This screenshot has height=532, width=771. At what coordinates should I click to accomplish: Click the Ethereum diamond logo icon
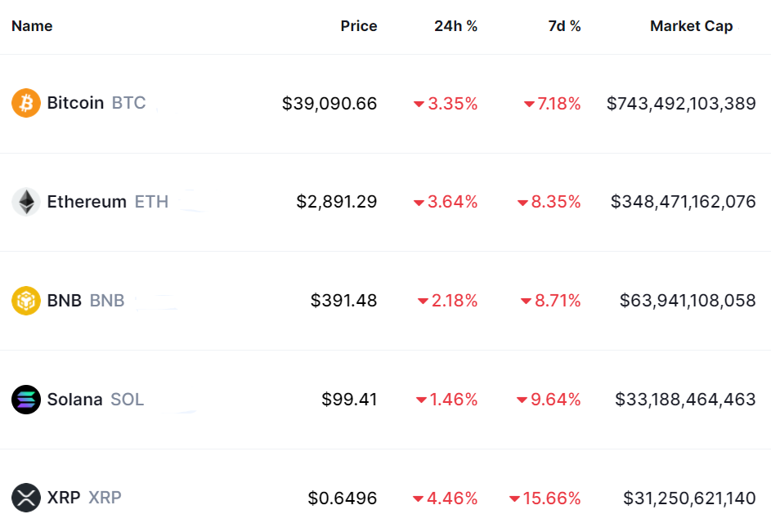[x=26, y=202]
